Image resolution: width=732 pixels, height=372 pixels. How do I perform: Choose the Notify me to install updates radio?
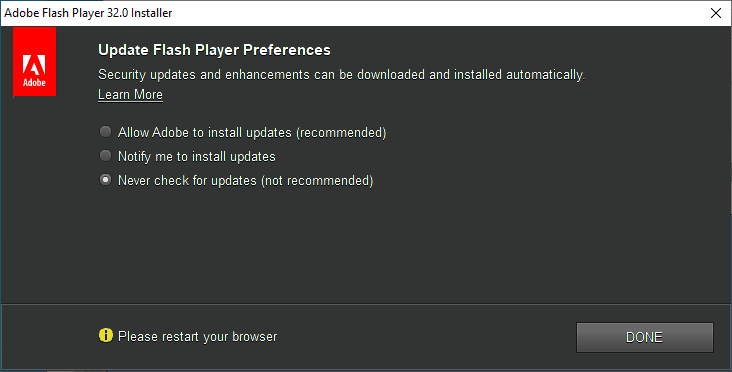coord(106,155)
